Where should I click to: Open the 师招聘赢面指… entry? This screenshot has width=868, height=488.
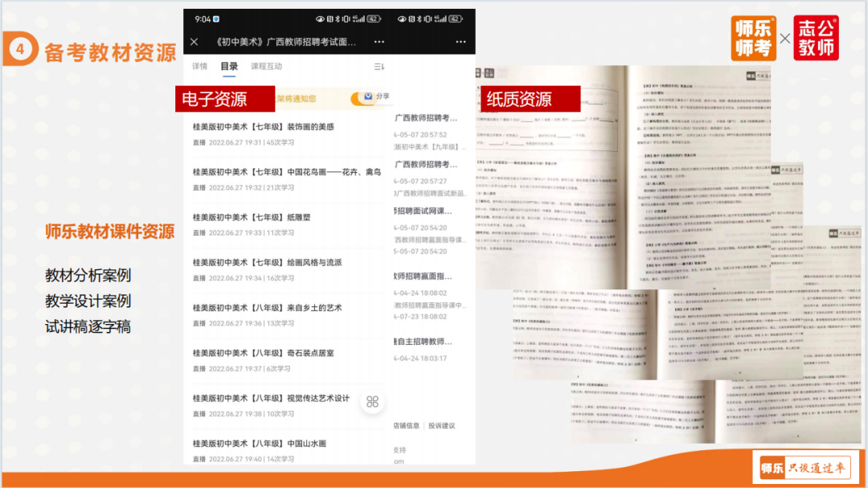click(423, 276)
